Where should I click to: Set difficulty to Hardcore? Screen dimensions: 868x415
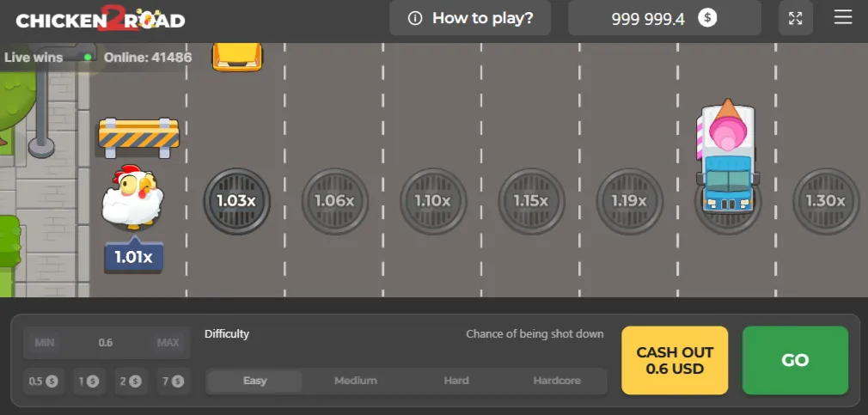[557, 381]
